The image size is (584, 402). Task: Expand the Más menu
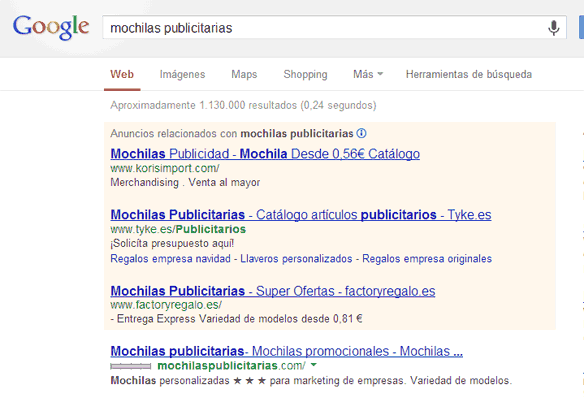[x=368, y=74]
